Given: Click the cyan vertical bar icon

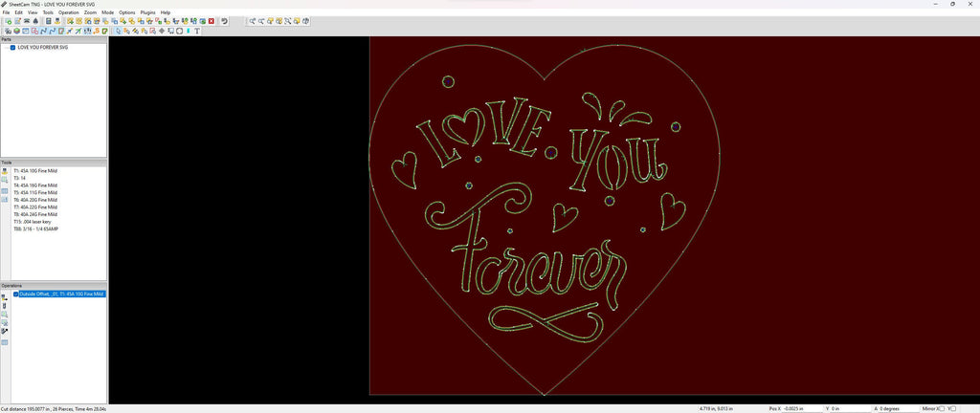Looking at the screenshot, I should point(189,31).
